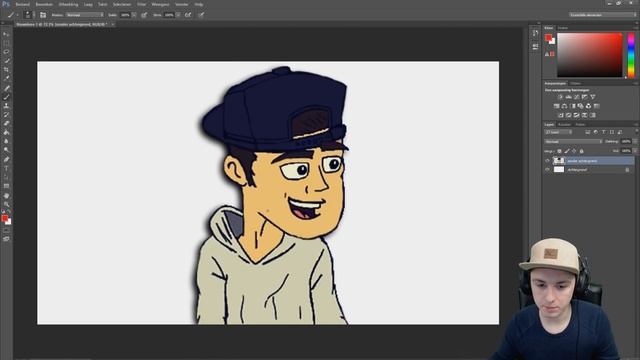Open the brush flow slider arrow
This screenshot has width=640, height=360.
point(178,15)
